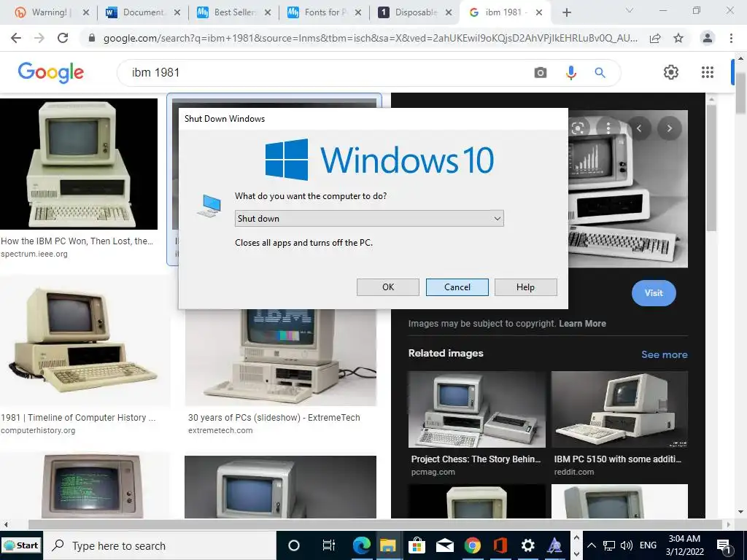The height and width of the screenshot is (560, 747).
Task: Click the ibm 1981 search box
Action: click(x=324, y=72)
